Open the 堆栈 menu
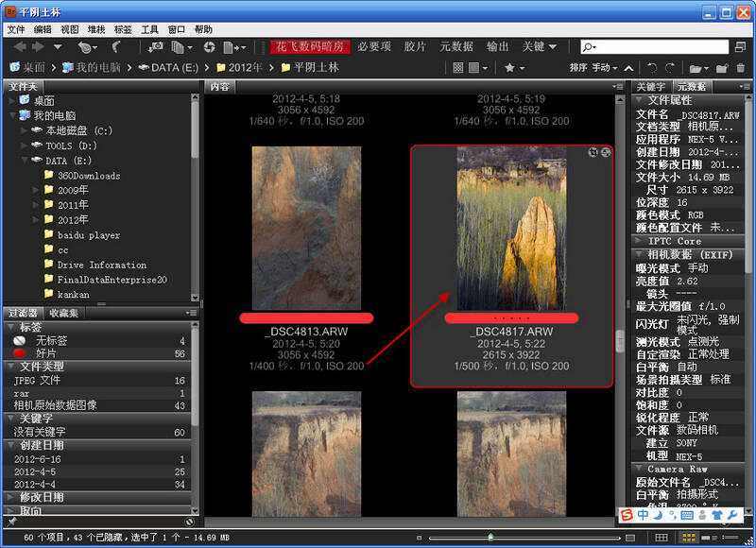756x548 pixels. 96,29
